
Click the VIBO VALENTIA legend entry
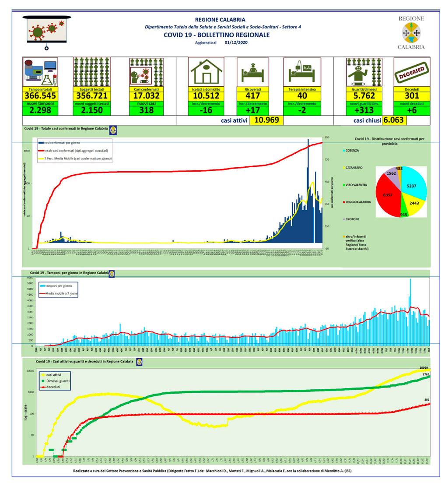(355, 185)
